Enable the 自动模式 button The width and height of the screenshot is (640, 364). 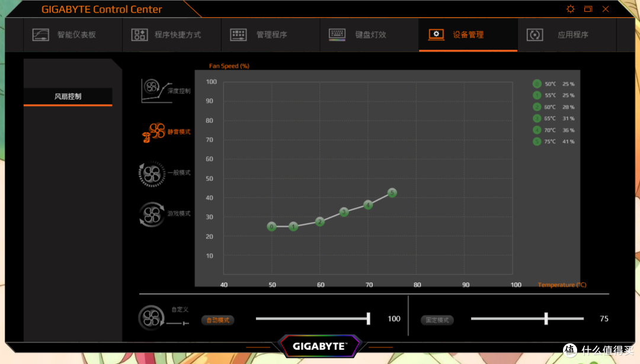217,320
